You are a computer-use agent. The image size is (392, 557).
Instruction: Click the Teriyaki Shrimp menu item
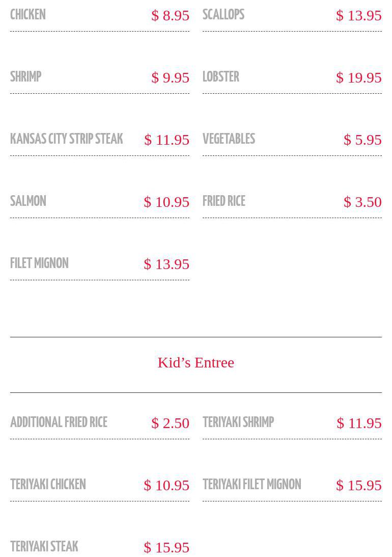(x=238, y=422)
